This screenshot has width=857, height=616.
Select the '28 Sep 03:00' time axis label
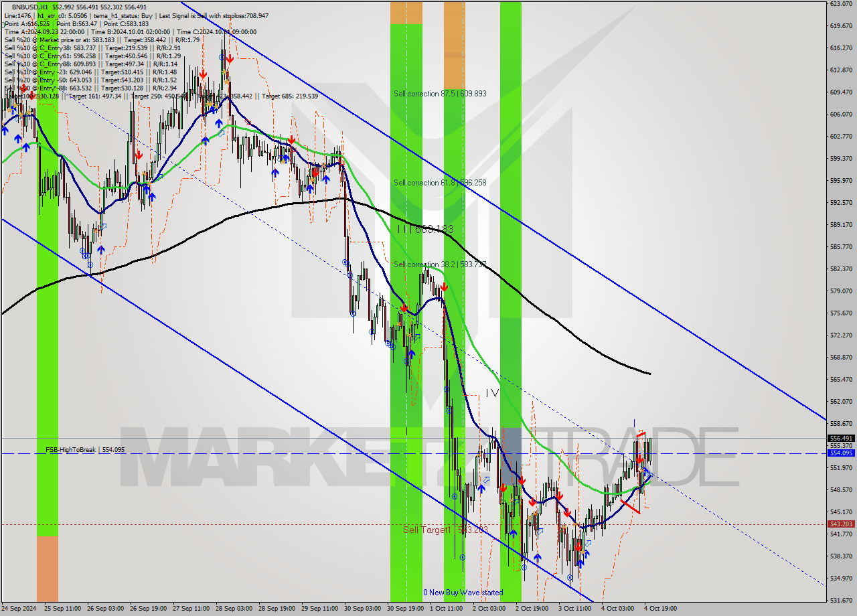[234, 609]
